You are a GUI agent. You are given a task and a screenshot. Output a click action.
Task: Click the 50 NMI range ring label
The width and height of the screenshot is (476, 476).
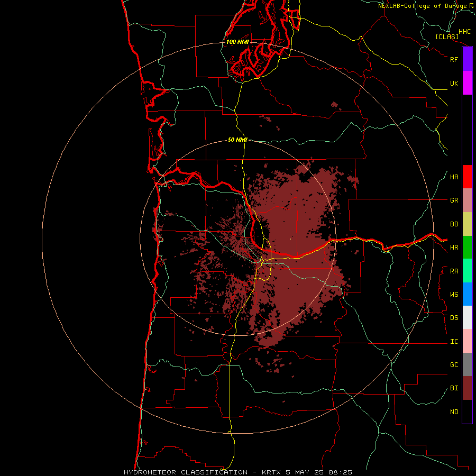click(x=237, y=140)
